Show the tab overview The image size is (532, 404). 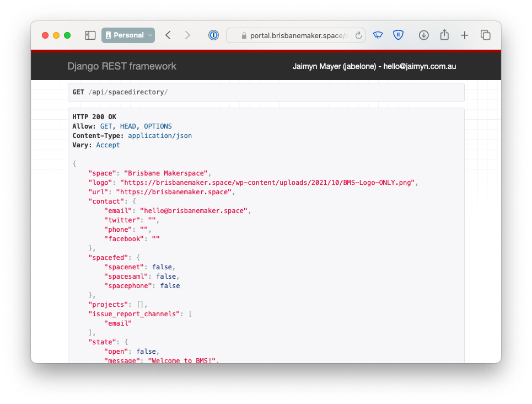[x=486, y=35]
